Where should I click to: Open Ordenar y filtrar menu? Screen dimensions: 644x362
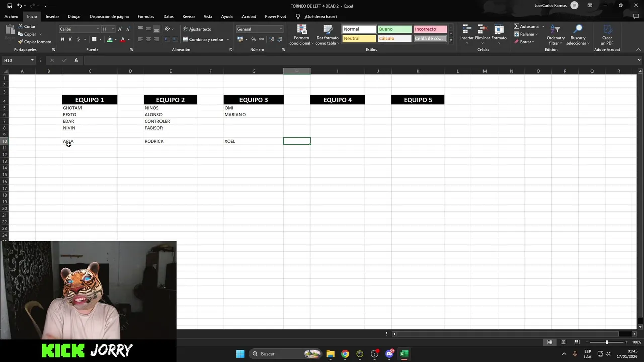(555, 35)
